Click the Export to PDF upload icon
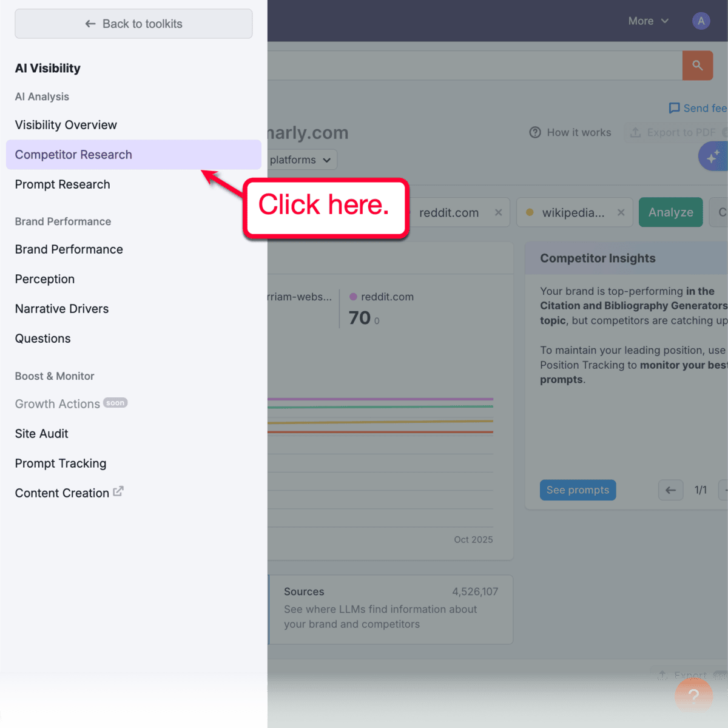Image resolution: width=728 pixels, height=728 pixels. pyautogui.click(x=636, y=132)
